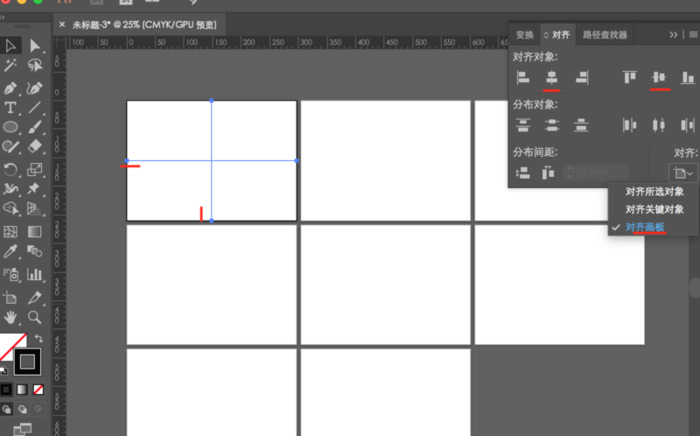Image resolution: width=700 pixels, height=436 pixels.
Task: Open the 对齐 align-to dropdown button
Action: pos(684,173)
